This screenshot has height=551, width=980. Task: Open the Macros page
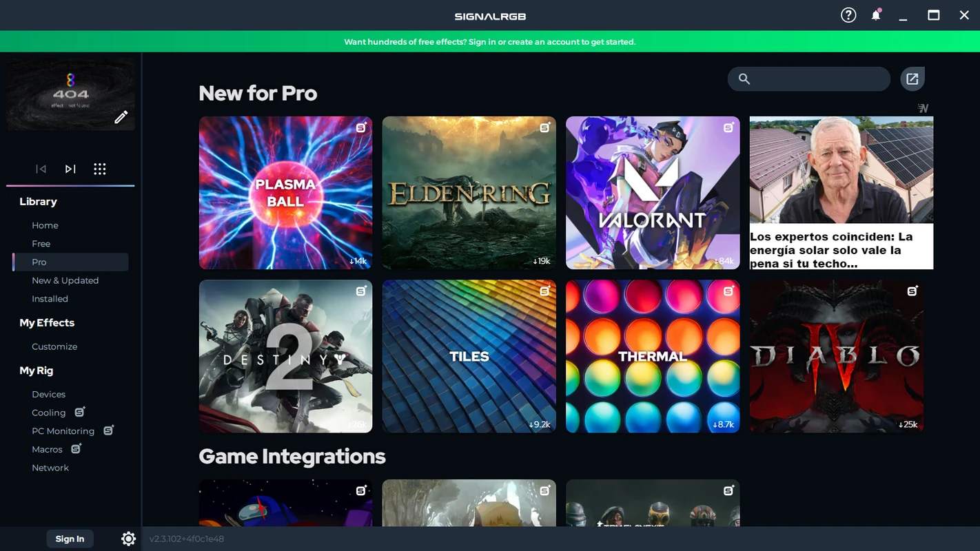pyautogui.click(x=47, y=449)
